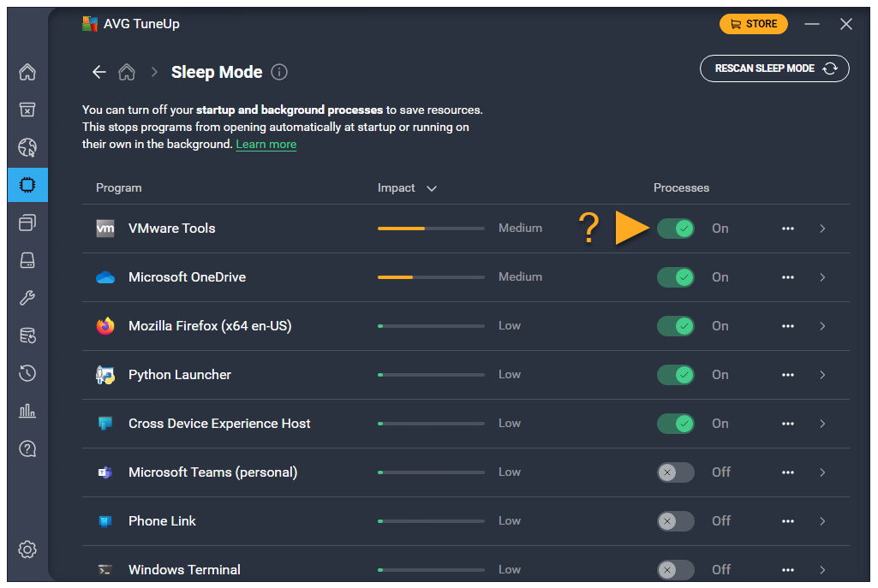
Task: Follow the Learn more link
Action: (266, 145)
